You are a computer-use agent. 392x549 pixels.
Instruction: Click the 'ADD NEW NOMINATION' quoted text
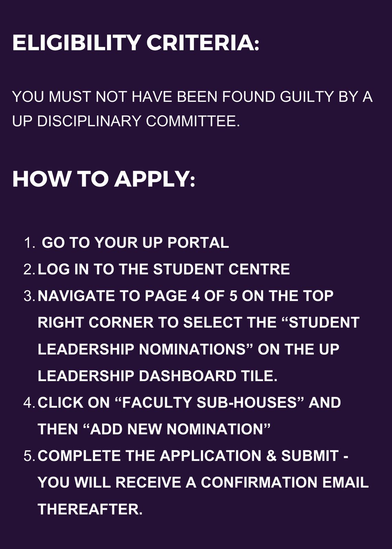tap(177, 429)
